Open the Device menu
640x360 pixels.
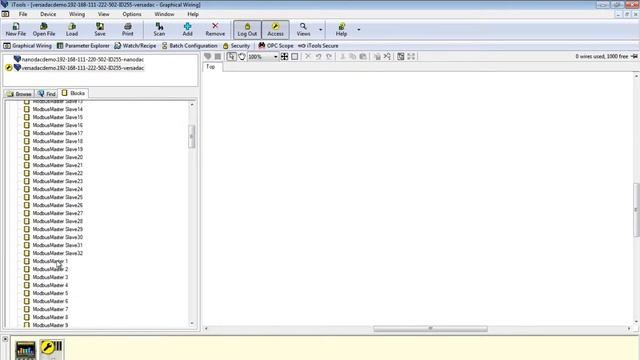pos(48,14)
